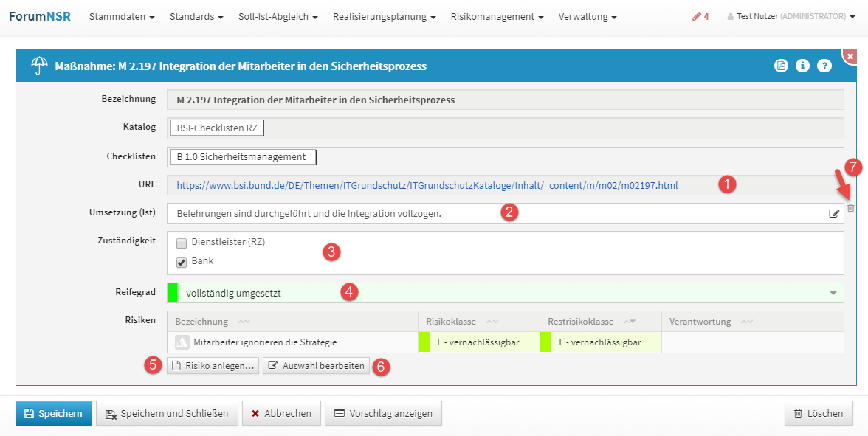Open the info icon in panel header
The image size is (868, 436).
(802, 66)
